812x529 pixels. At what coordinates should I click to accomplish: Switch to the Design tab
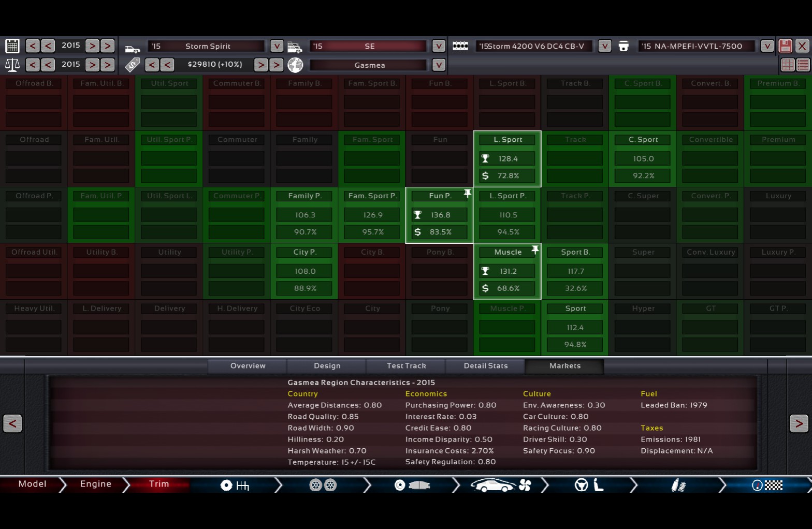[327, 366]
